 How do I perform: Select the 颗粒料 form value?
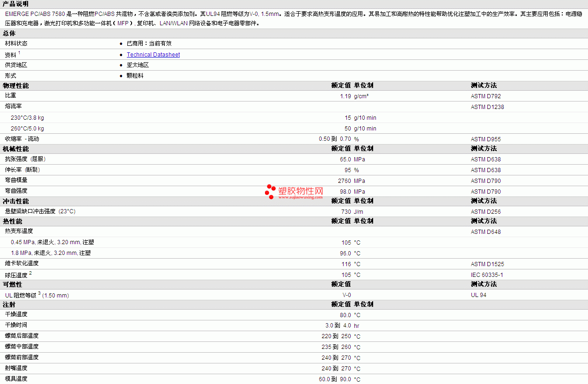click(x=135, y=76)
